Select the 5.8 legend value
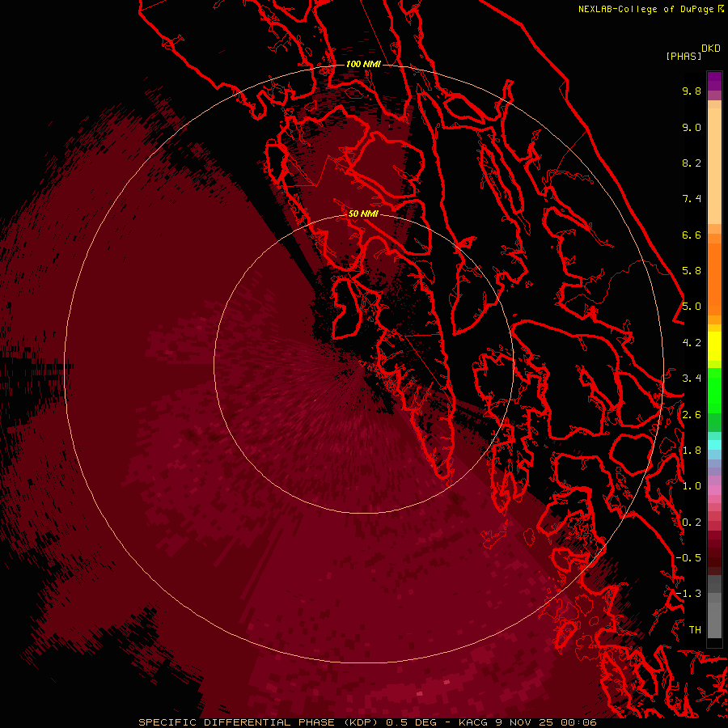728x728 pixels. click(692, 271)
